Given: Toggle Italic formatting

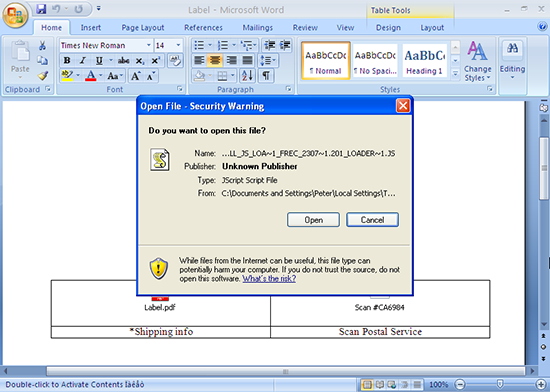Looking at the screenshot, I should tap(83, 61).
